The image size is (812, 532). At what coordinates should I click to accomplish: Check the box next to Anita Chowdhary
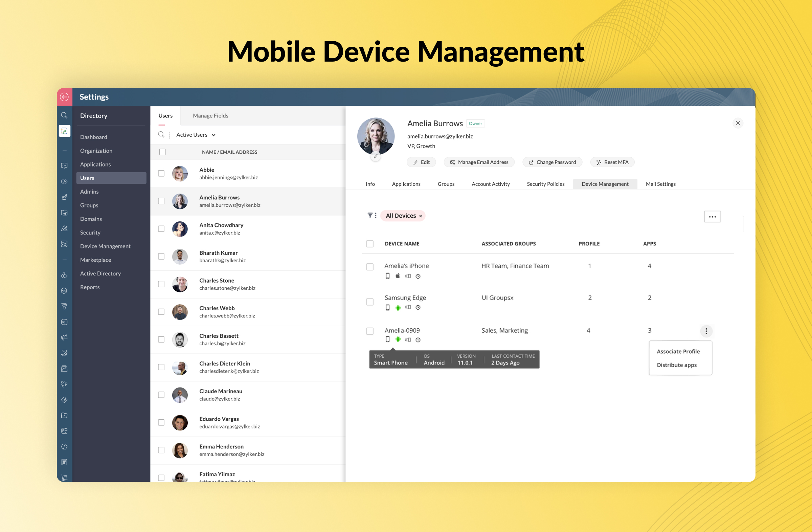[161, 229]
